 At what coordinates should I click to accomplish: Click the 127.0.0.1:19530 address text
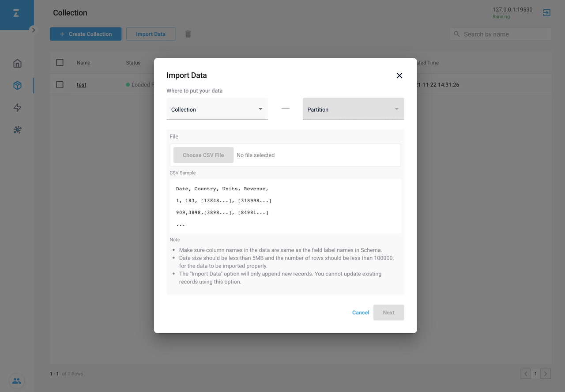click(x=512, y=10)
